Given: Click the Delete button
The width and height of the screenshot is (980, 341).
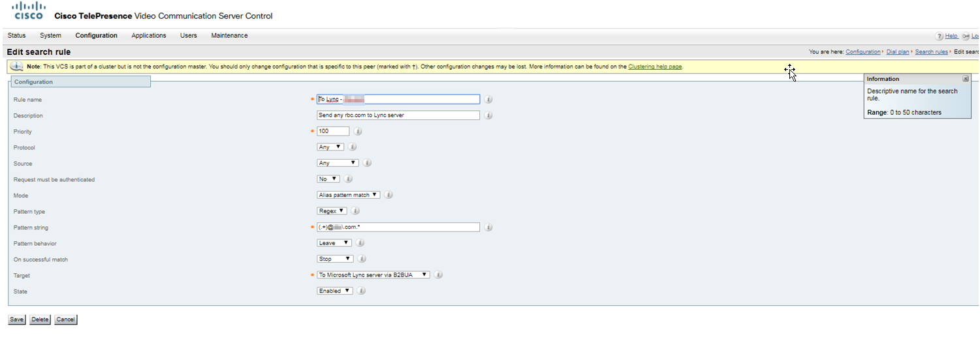Looking at the screenshot, I should [40, 319].
